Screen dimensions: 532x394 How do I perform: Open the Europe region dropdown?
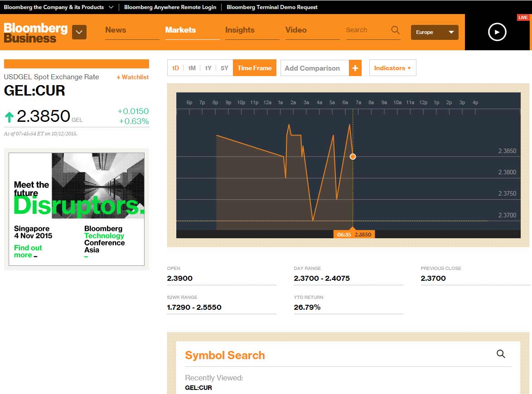(434, 32)
